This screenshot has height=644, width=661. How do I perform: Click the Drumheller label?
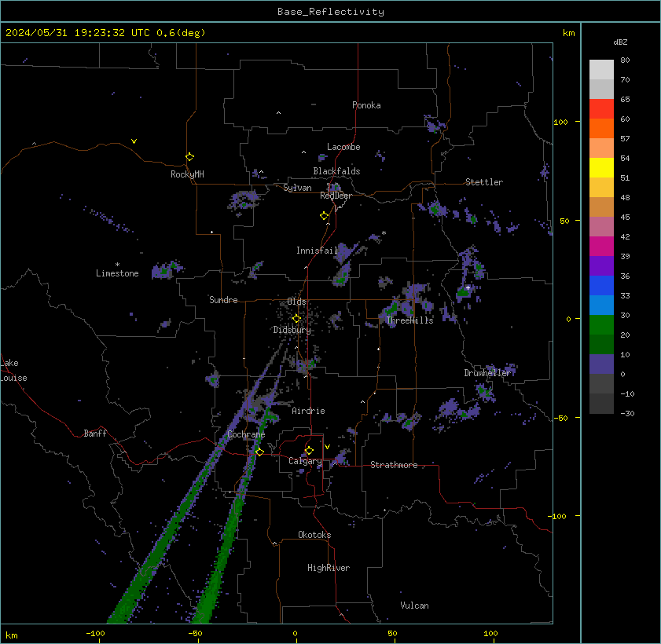[487, 373]
